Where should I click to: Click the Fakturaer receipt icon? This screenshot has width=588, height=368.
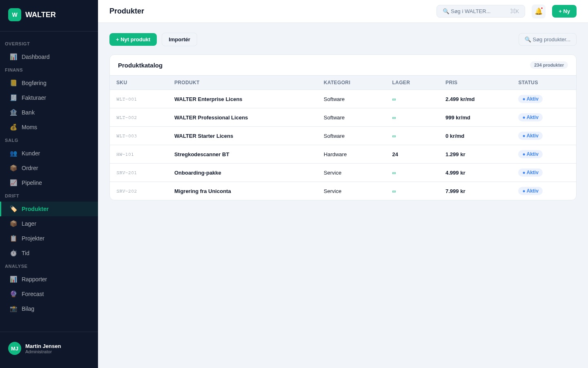click(13, 98)
